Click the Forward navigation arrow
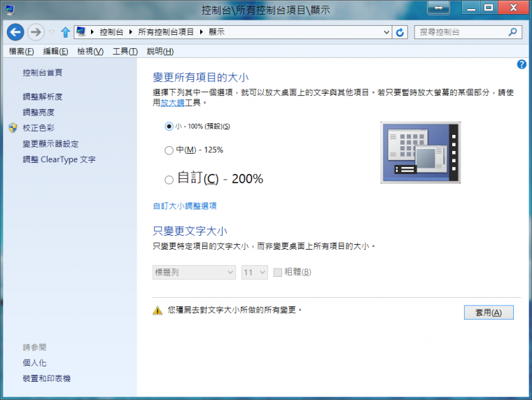Viewport: 532px width, 400px height. click(36, 32)
